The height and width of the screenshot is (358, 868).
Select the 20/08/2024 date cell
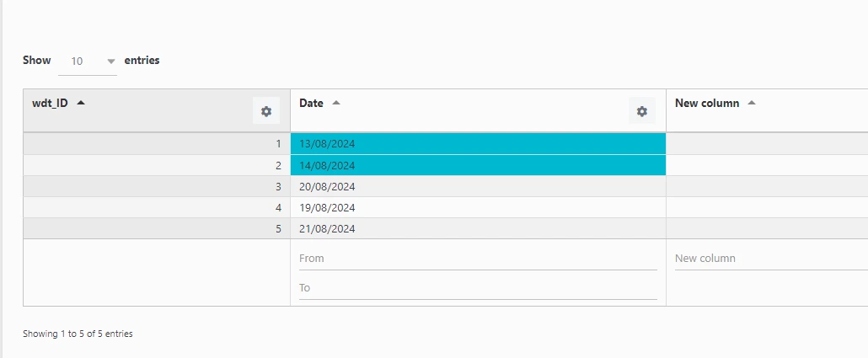478,186
